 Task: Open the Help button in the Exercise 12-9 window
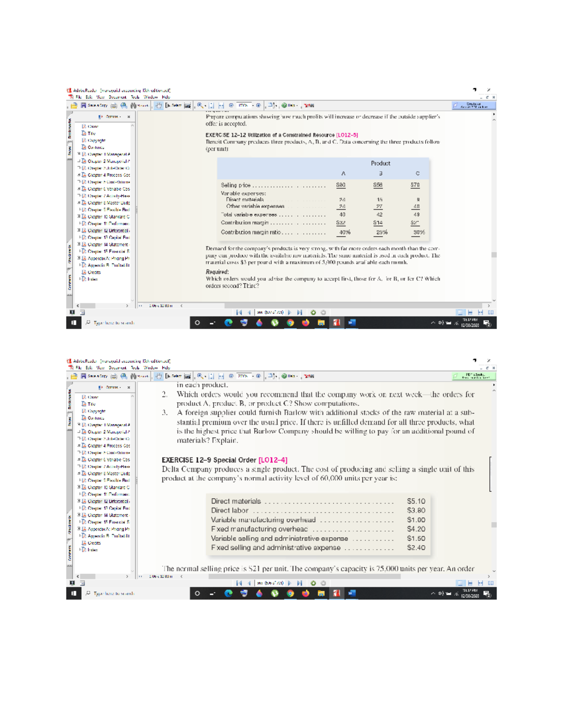(x=289, y=376)
